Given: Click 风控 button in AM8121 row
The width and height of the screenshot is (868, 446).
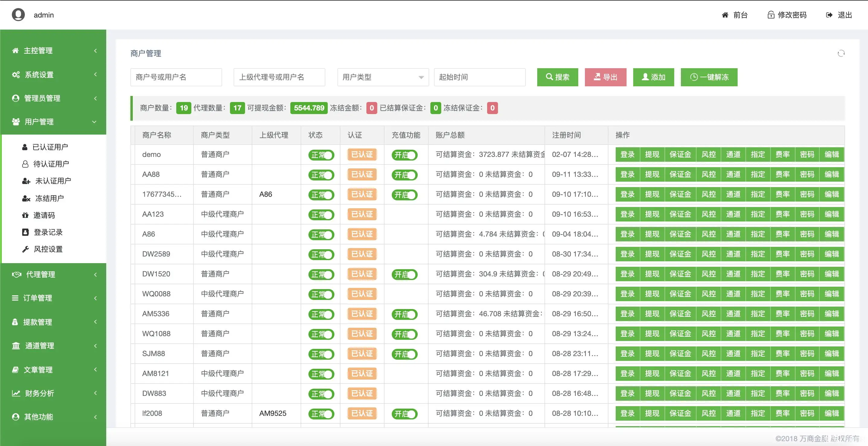Looking at the screenshot, I should (709, 374).
